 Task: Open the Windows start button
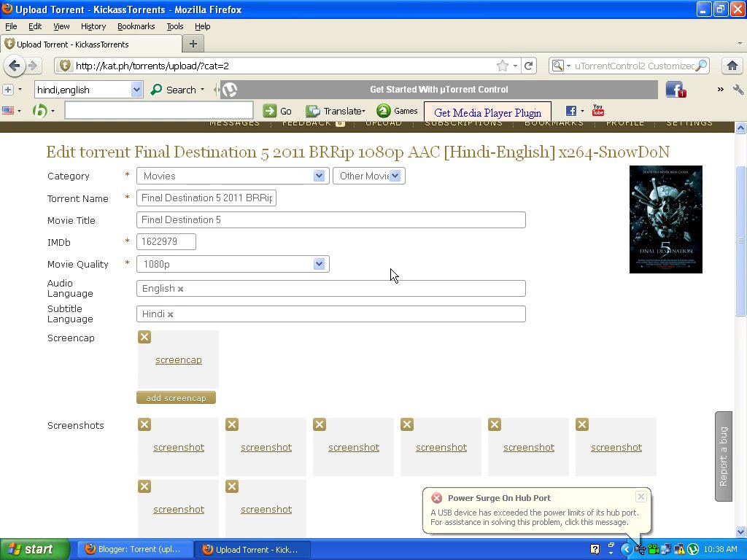pos(35,550)
